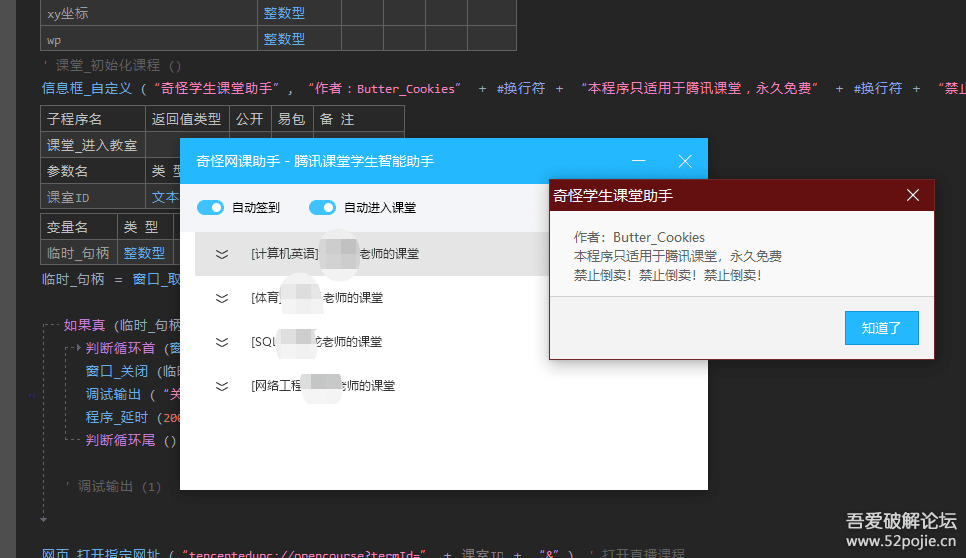The height and width of the screenshot is (558, 966).
Task: Click the 课室ID parameter cell
Action: 92,197
